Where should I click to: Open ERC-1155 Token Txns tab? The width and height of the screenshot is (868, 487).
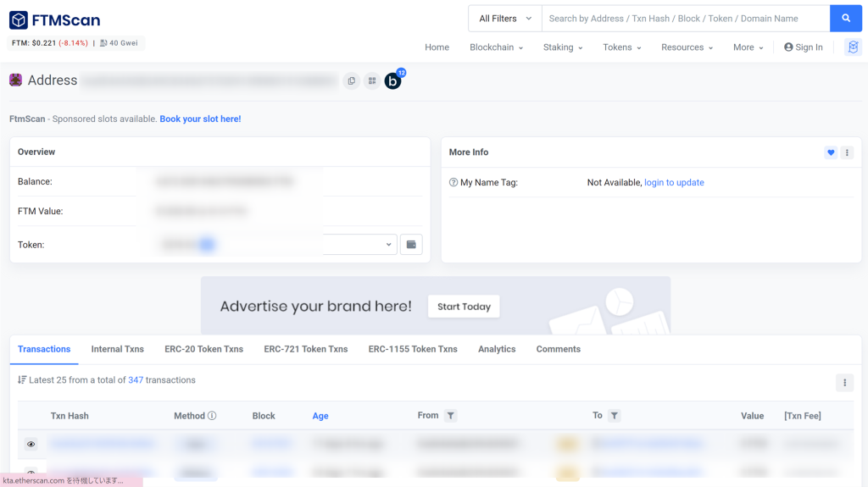[x=413, y=349]
